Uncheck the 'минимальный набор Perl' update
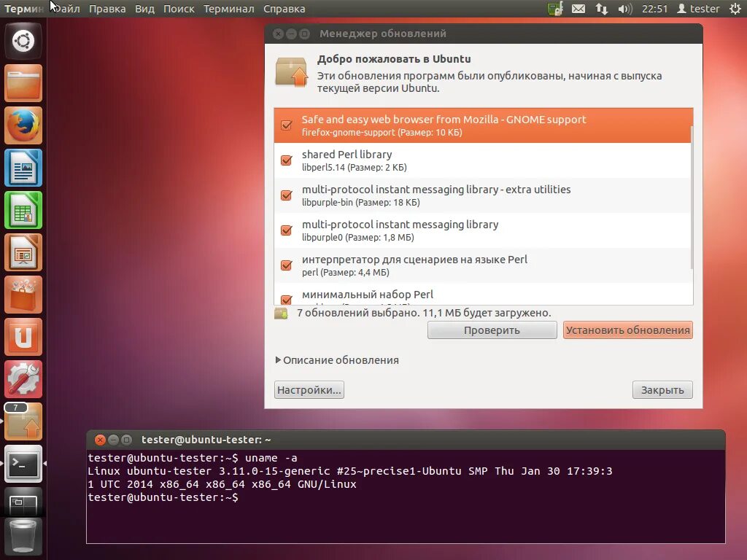The image size is (747, 560). click(286, 300)
